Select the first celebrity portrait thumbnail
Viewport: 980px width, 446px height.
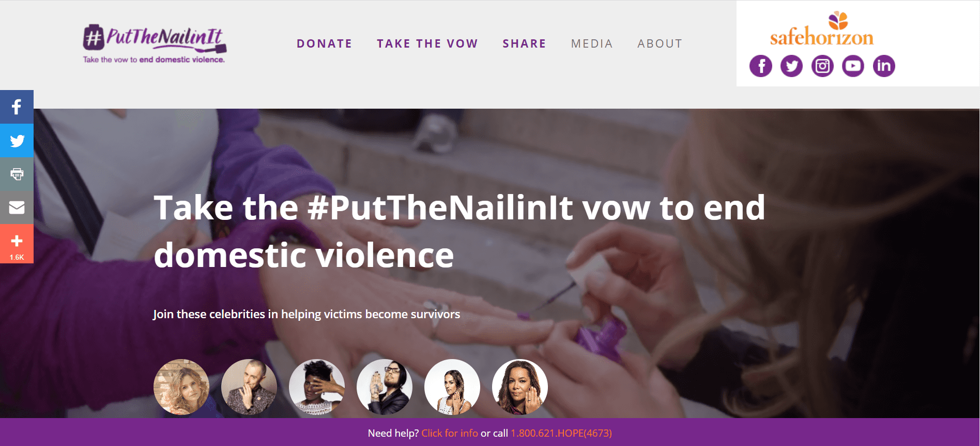pyautogui.click(x=181, y=387)
